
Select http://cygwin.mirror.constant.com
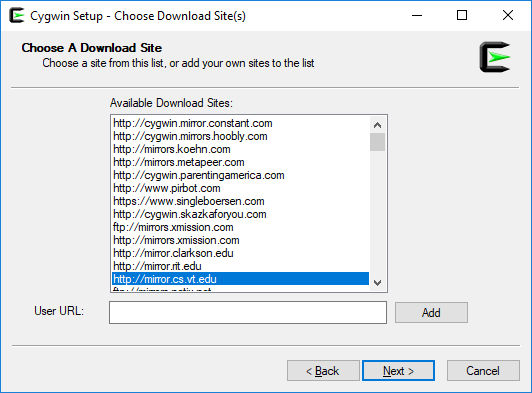point(241,123)
